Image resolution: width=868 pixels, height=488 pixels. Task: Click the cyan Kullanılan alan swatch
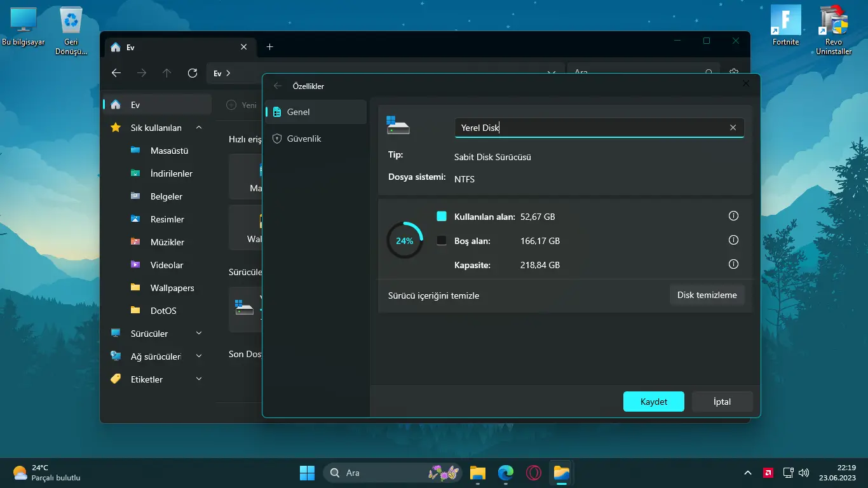442,217
